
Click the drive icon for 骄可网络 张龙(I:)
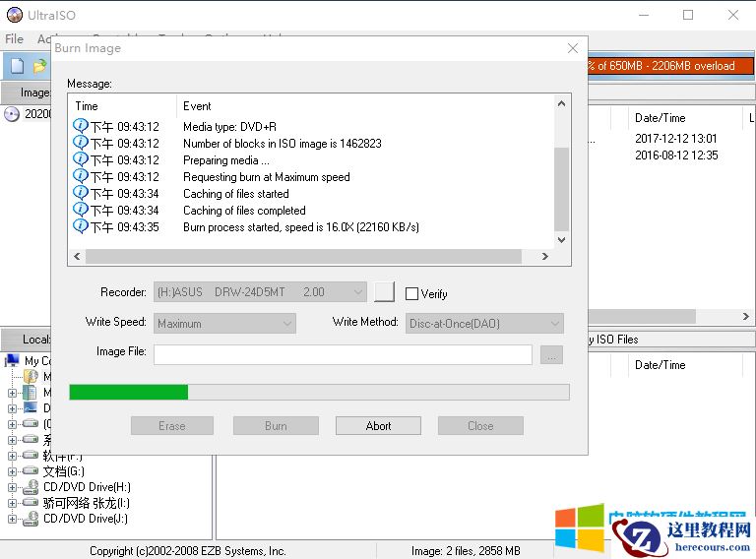[x=31, y=503]
